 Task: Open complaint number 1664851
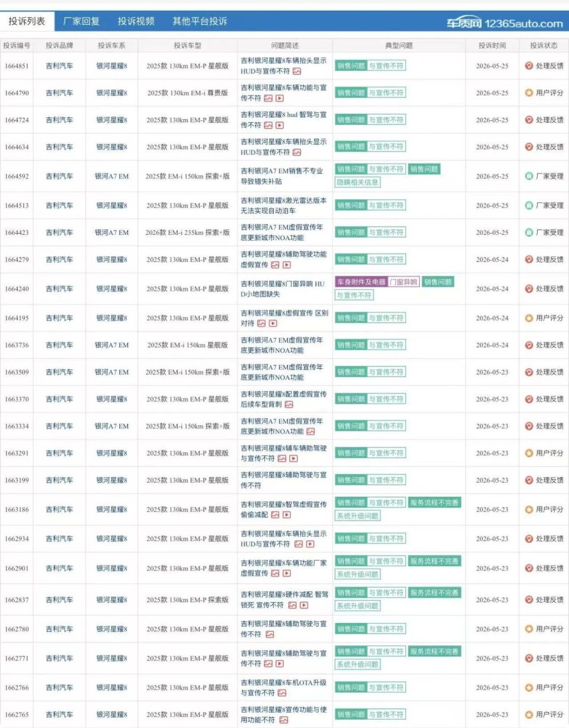pos(17,66)
